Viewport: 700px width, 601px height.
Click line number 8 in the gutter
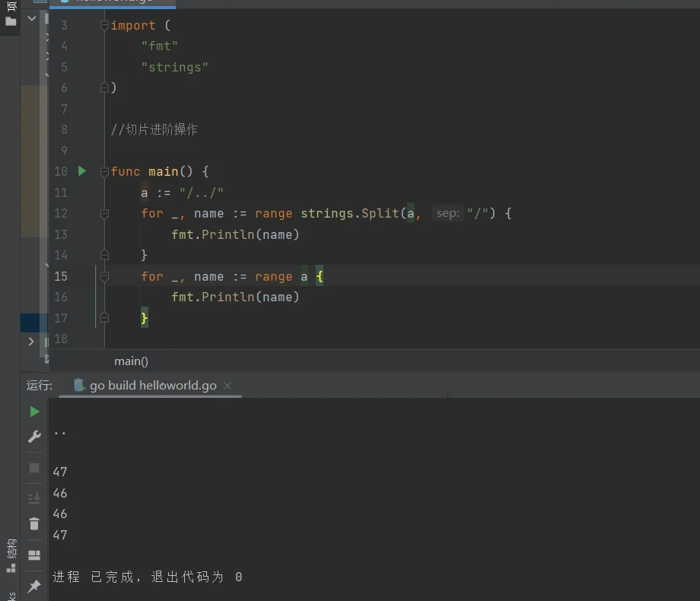tap(64, 129)
